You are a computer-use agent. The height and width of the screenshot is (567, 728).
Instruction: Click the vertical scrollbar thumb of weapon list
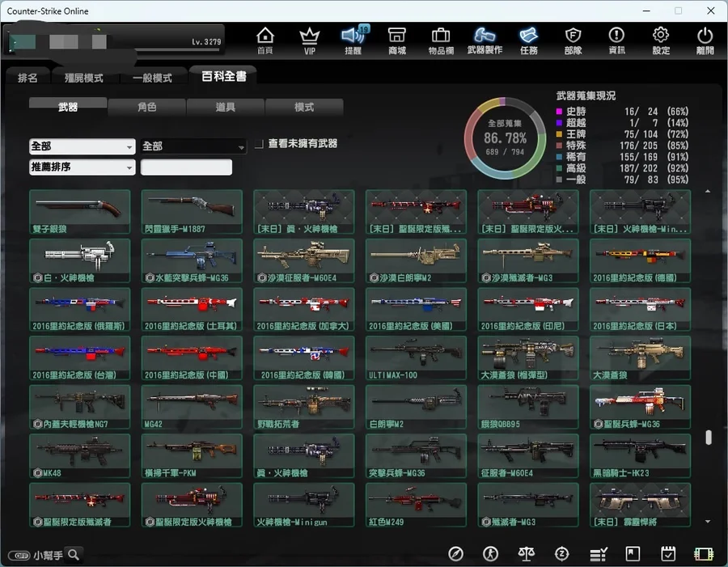pos(709,437)
